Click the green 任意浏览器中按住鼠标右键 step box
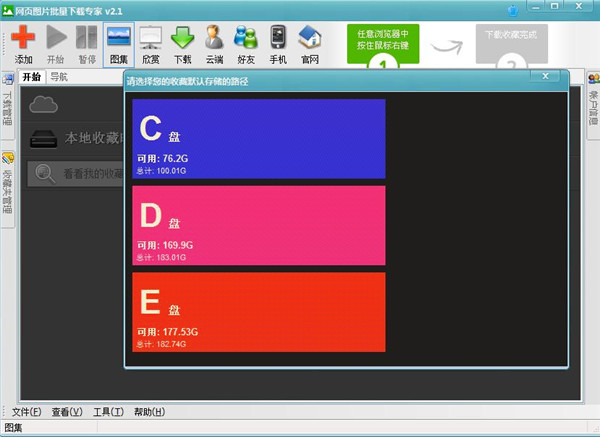600x437 pixels. [x=383, y=44]
